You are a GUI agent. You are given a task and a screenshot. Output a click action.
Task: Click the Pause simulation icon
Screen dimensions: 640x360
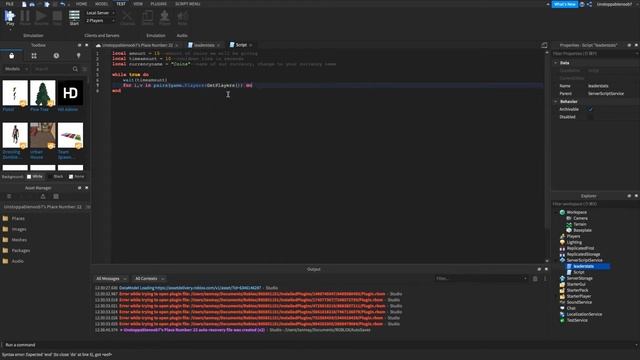coord(25,18)
